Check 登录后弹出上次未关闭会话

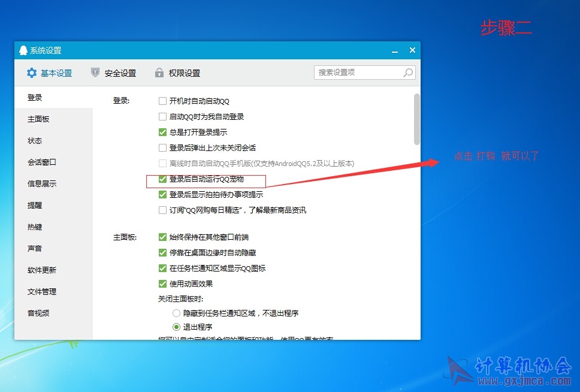point(162,147)
